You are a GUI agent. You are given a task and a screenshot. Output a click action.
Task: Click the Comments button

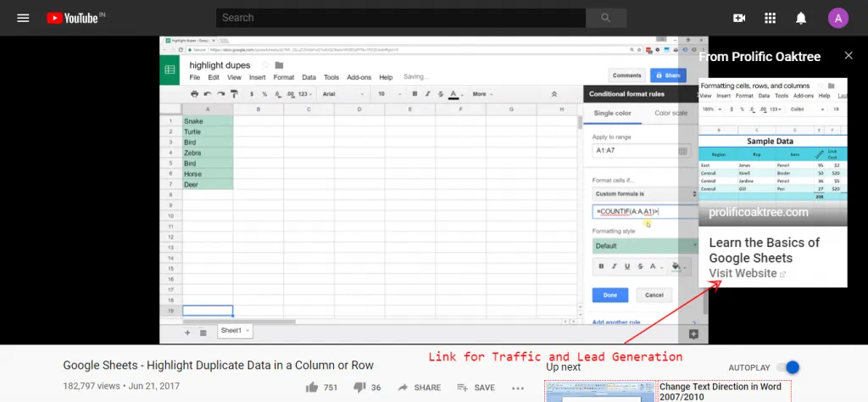[626, 75]
